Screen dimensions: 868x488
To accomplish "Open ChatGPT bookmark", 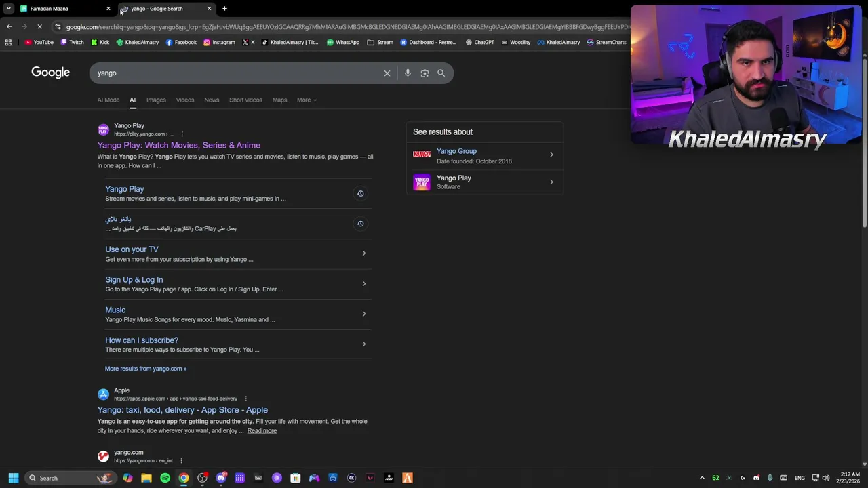I will (x=479, y=42).
